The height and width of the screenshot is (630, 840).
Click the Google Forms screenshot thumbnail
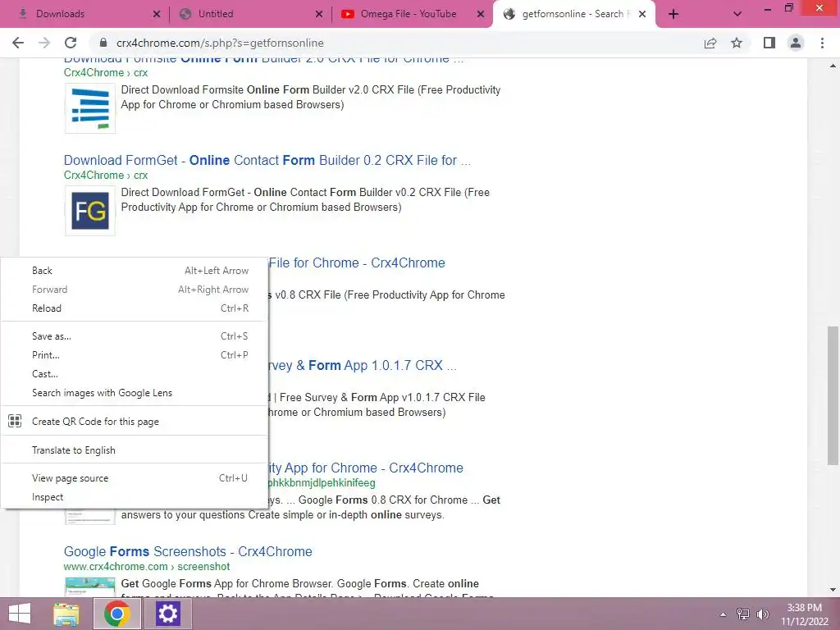tap(90, 587)
